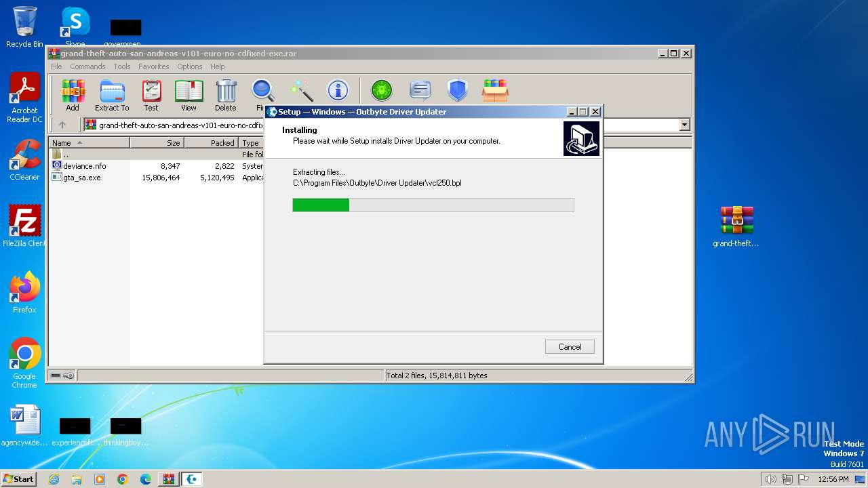Screen dimensions: 868x488
Task: Select the parent folder '..' row
Action: click(x=157, y=155)
